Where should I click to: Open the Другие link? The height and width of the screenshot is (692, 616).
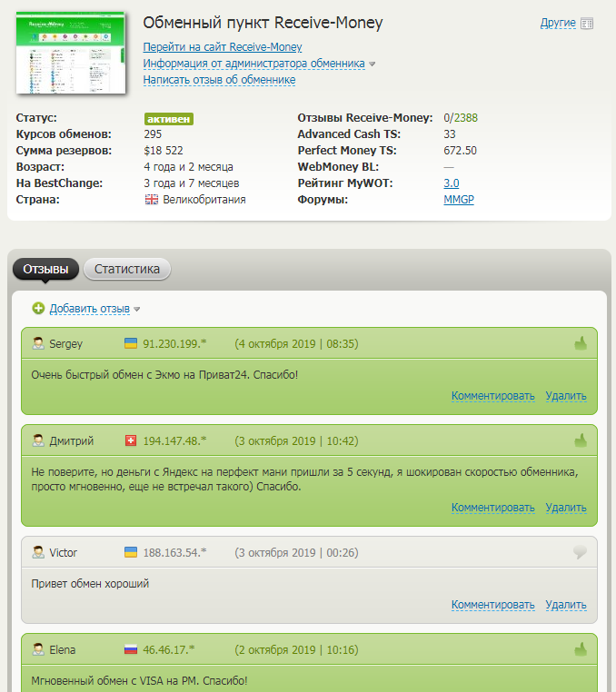(558, 23)
